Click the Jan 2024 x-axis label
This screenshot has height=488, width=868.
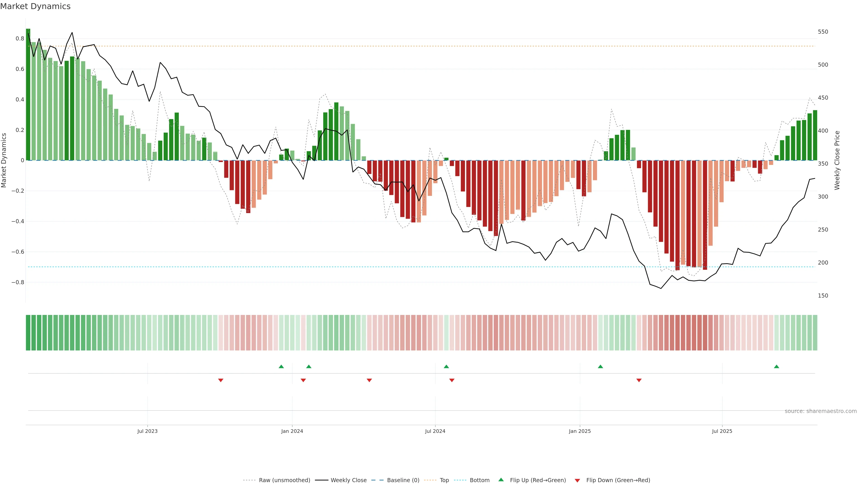point(292,431)
